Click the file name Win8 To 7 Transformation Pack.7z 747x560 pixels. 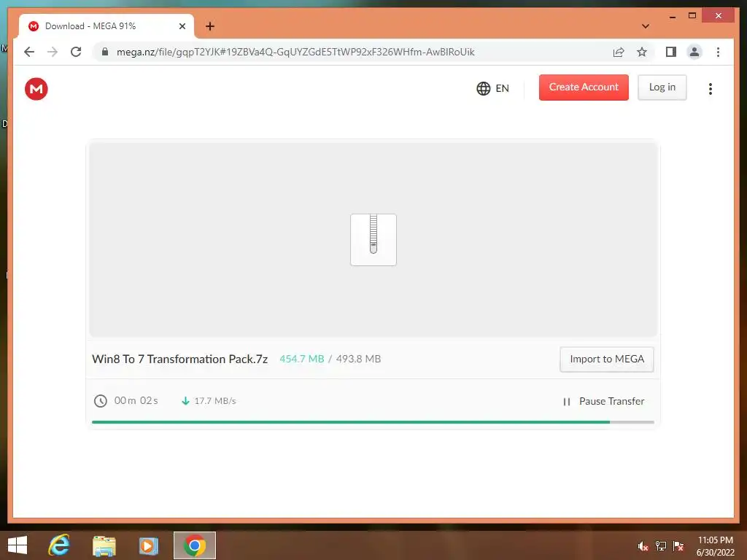pos(179,359)
